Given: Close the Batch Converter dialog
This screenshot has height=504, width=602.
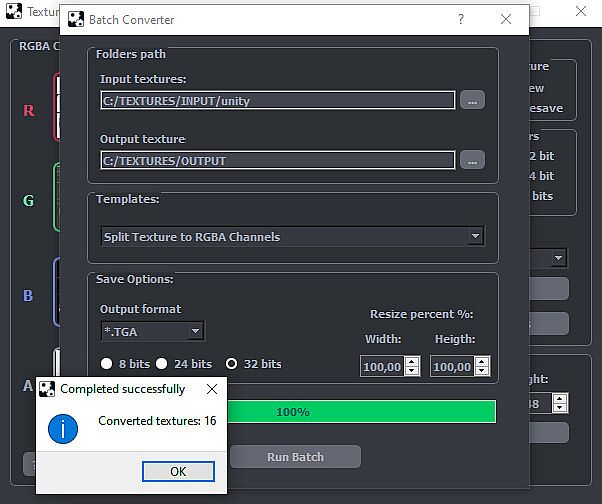Looking at the screenshot, I should (506, 19).
